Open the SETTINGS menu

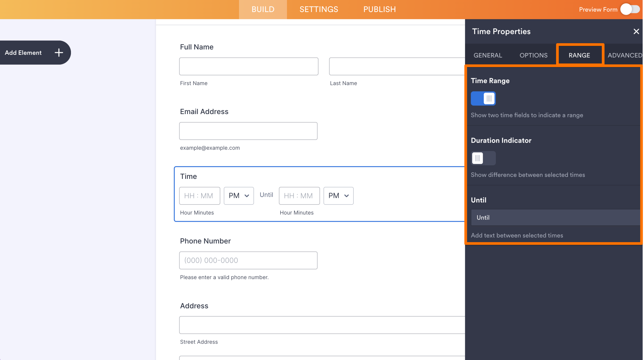[x=318, y=9]
